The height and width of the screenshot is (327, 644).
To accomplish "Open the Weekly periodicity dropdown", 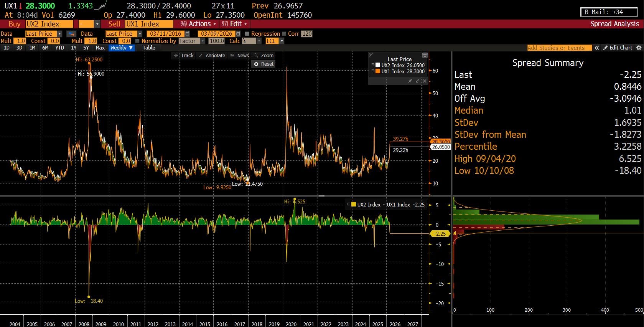I will point(121,48).
